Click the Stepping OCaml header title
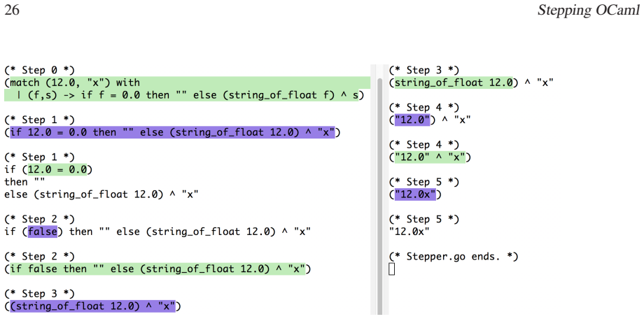The height and width of the screenshot is (319, 644). point(589,11)
